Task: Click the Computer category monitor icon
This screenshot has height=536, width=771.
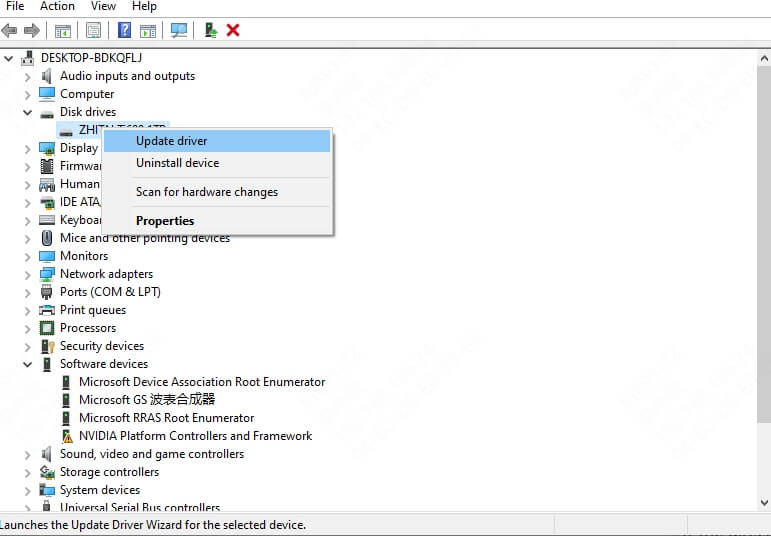Action: pyautogui.click(x=47, y=94)
